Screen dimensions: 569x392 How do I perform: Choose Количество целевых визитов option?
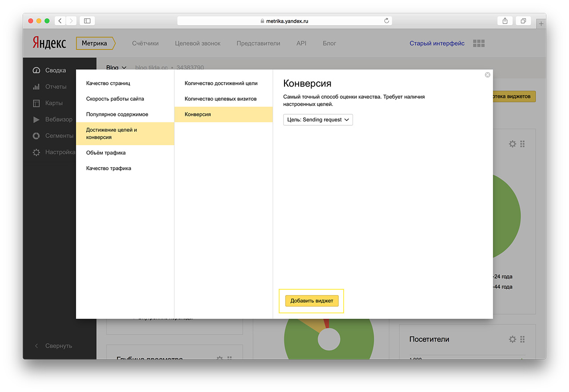220,99
